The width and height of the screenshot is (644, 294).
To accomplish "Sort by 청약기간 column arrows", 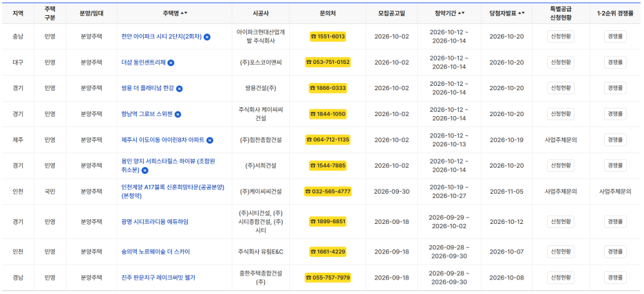I will click(462, 13).
